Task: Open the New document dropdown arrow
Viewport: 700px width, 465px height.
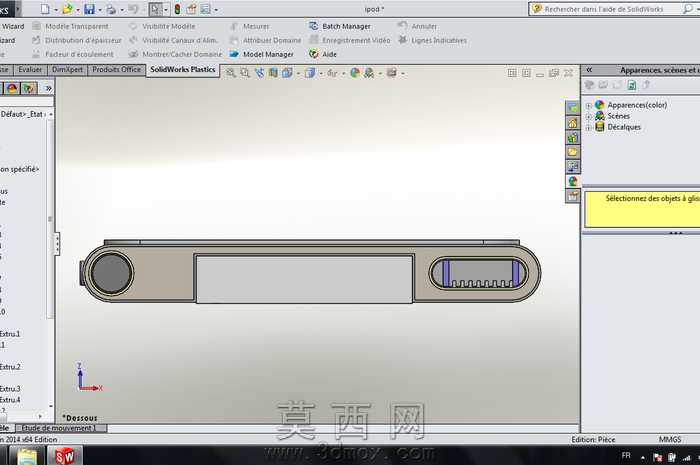Action: [56, 10]
